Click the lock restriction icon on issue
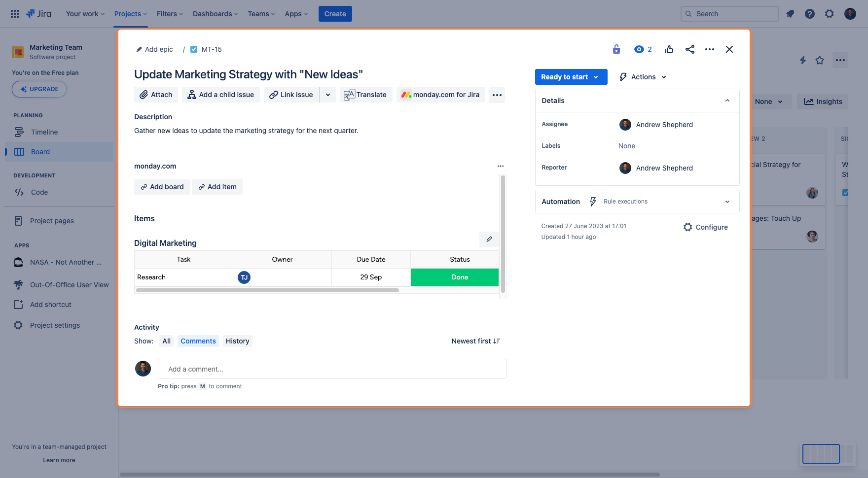The image size is (868, 478). click(616, 49)
